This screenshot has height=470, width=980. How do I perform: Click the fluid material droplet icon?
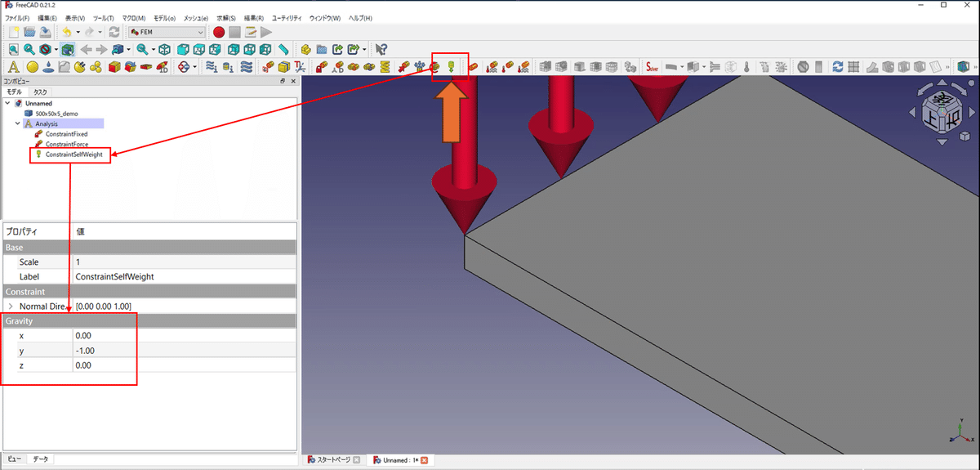point(48,67)
